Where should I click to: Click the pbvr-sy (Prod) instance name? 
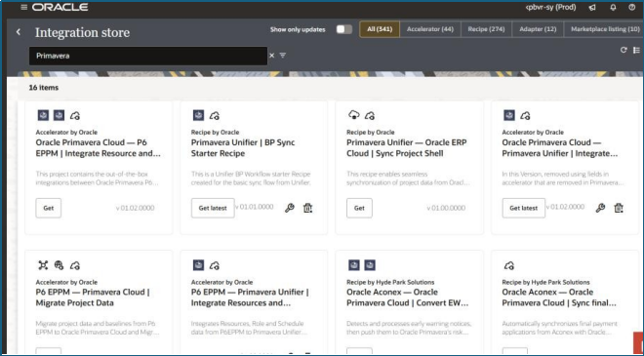550,8
